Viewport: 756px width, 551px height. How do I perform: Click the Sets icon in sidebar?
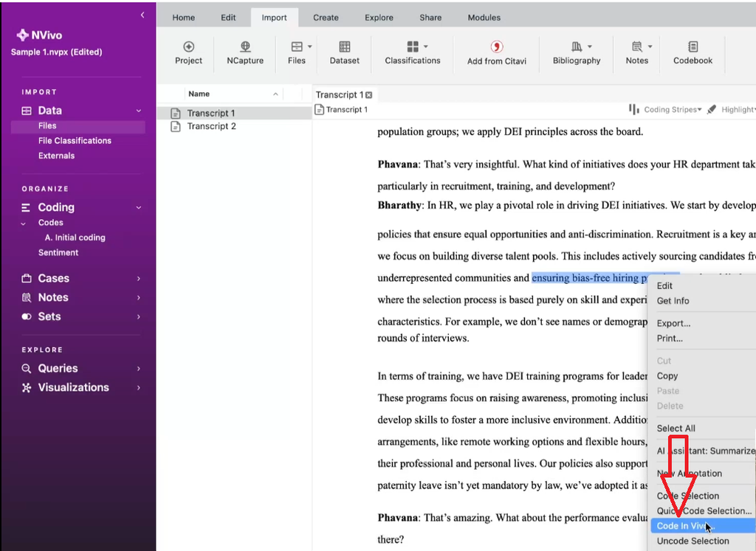(x=27, y=316)
